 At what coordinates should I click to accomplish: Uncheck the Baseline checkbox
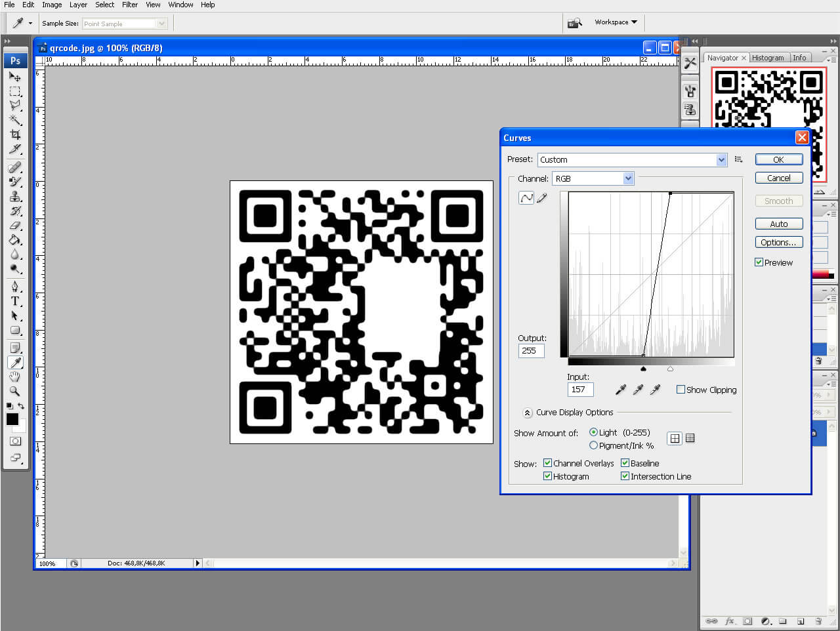click(x=625, y=463)
